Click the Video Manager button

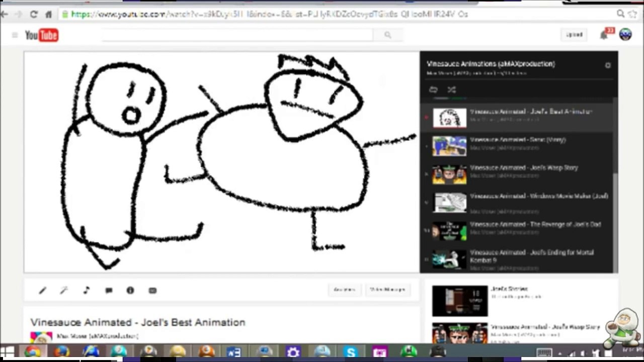tap(387, 290)
